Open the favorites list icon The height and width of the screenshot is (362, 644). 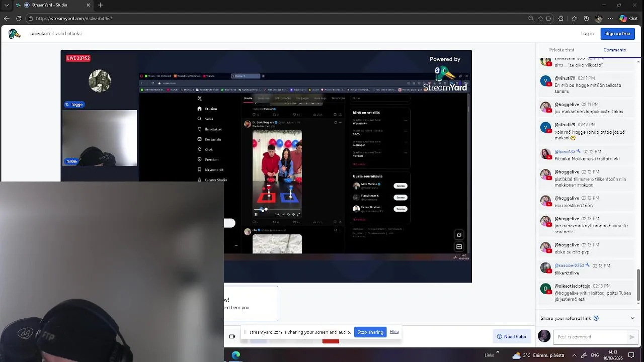pyautogui.click(x=574, y=19)
